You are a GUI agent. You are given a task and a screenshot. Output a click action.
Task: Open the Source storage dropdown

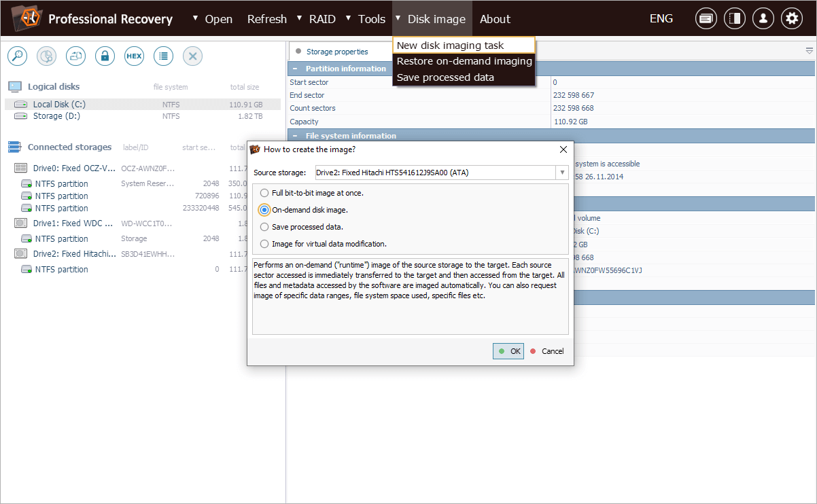[561, 173]
